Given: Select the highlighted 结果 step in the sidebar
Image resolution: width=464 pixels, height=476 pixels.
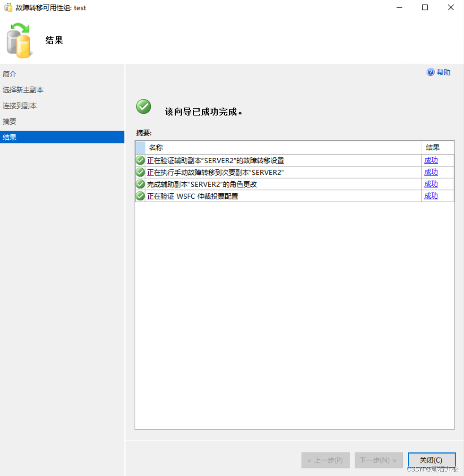Looking at the screenshot, I should point(9,137).
